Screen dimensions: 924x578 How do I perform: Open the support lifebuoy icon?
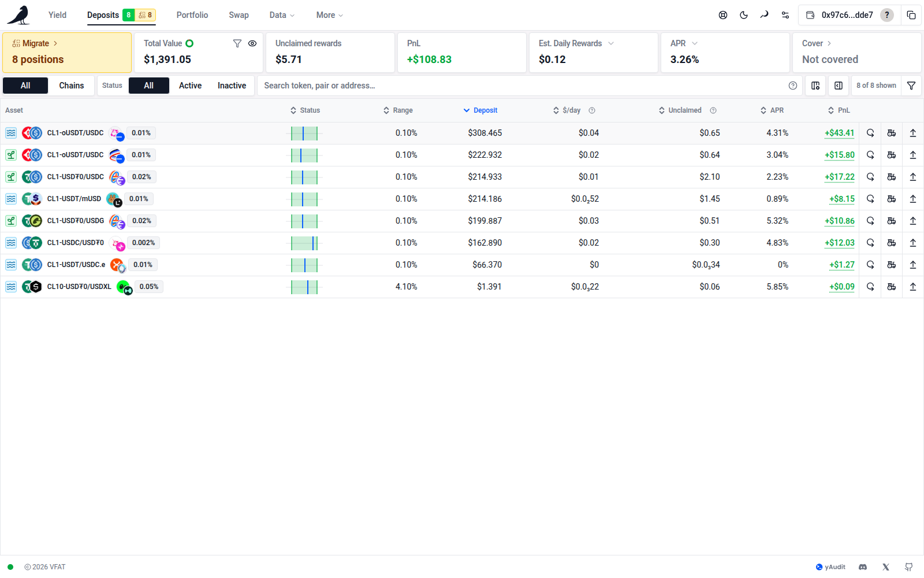click(723, 15)
